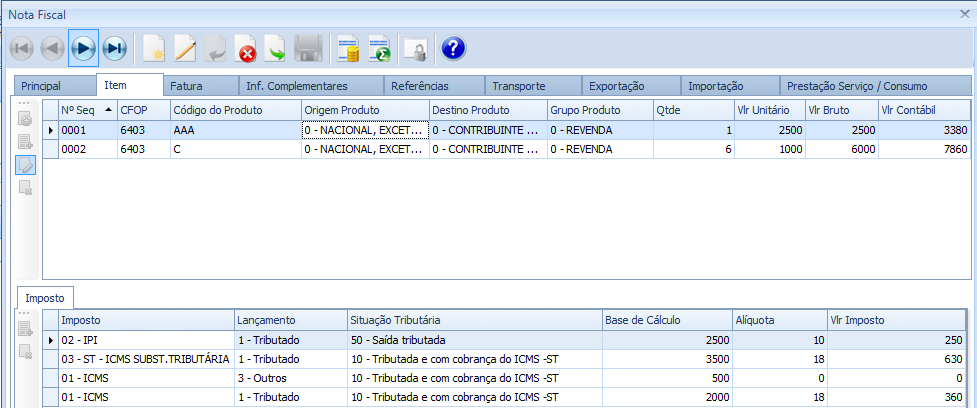
Task: Open the Fatura tab
Action: pyautogui.click(x=186, y=86)
